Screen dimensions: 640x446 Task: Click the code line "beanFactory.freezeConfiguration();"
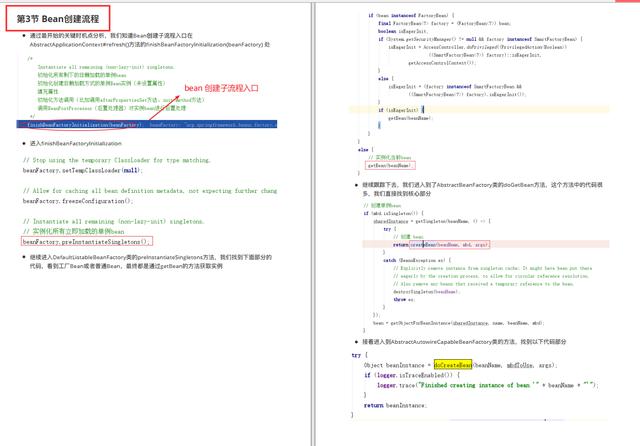click(78, 201)
